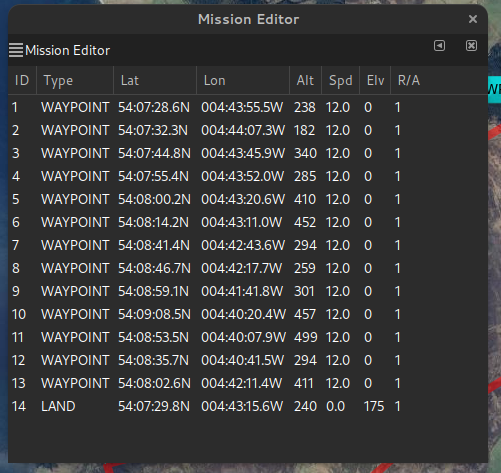Select waypoint 11 with altitude 499
The image size is (501, 473).
pos(248,337)
